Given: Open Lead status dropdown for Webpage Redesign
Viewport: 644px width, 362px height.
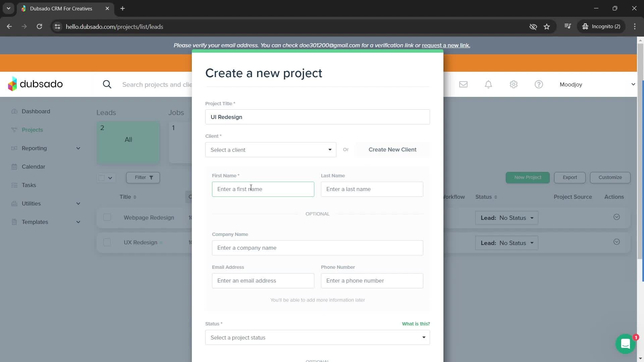Looking at the screenshot, I should coord(506,218).
